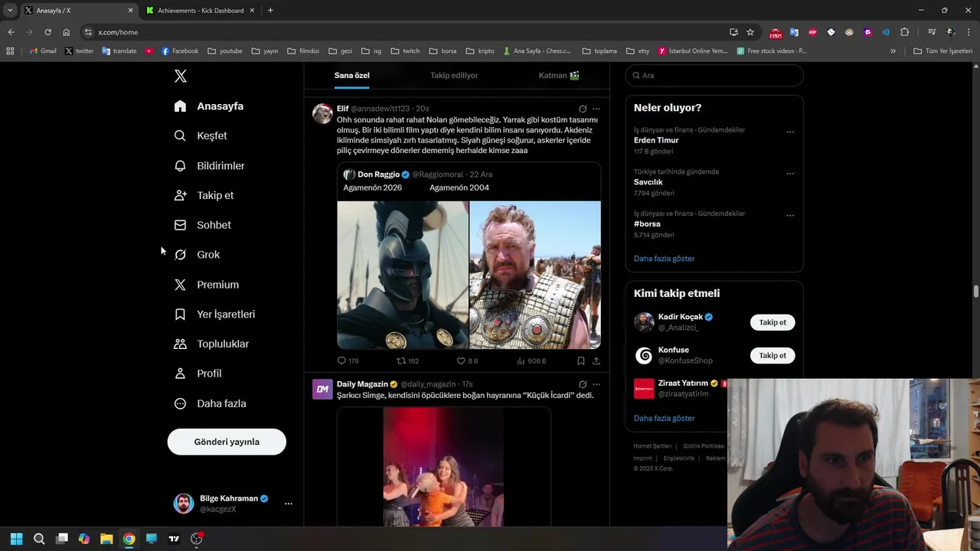This screenshot has width=980, height=551.
Task: Open Premium page
Action: pyautogui.click(x=206, y=285)
